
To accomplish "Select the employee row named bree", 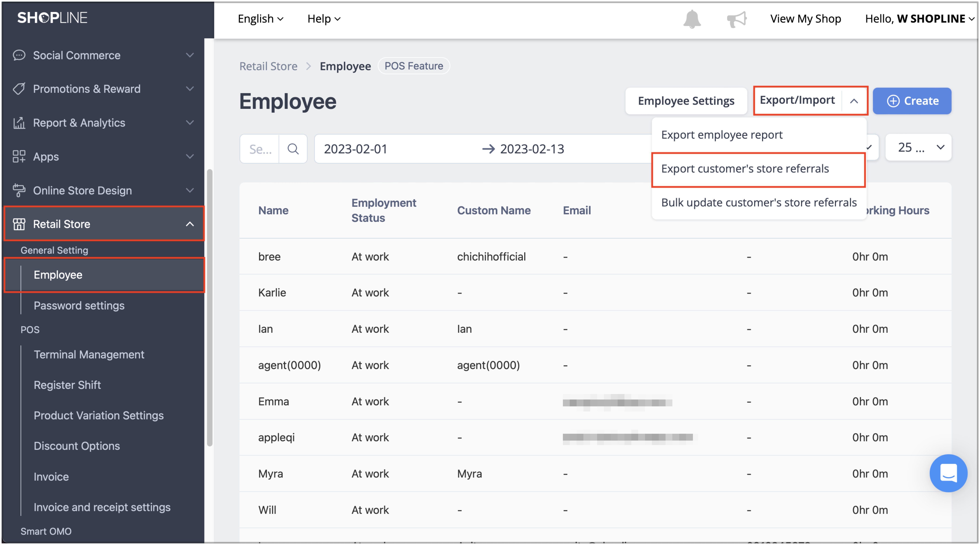I will click(595, 257).
